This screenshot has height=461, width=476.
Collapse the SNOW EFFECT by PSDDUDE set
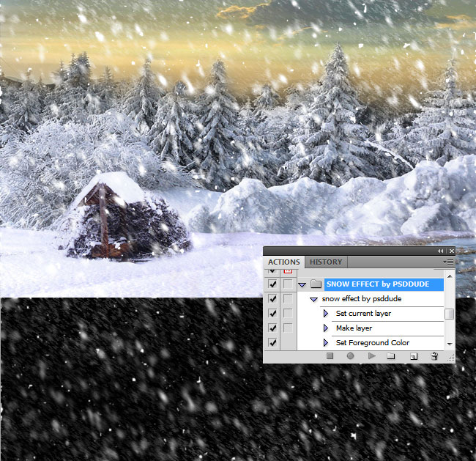click(302, 285)
